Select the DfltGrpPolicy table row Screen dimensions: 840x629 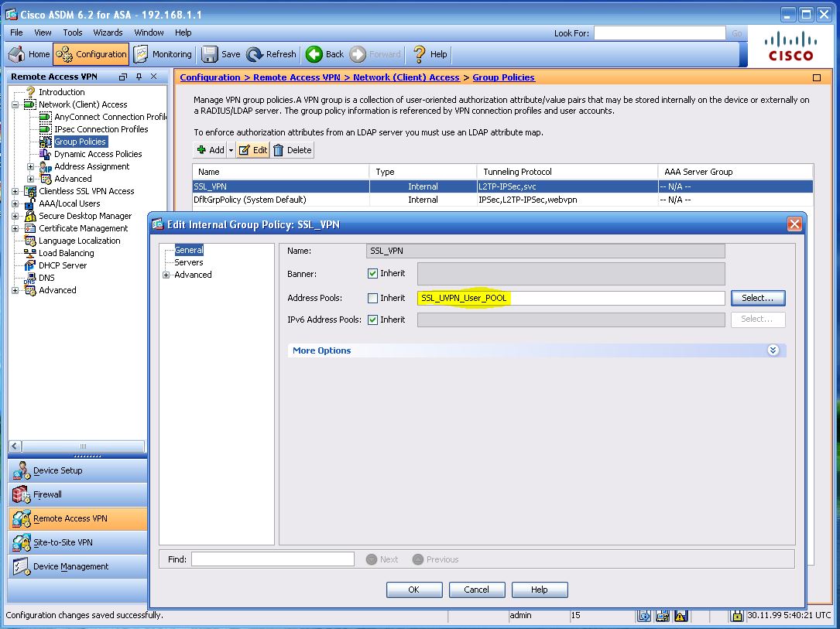point(502,200)
